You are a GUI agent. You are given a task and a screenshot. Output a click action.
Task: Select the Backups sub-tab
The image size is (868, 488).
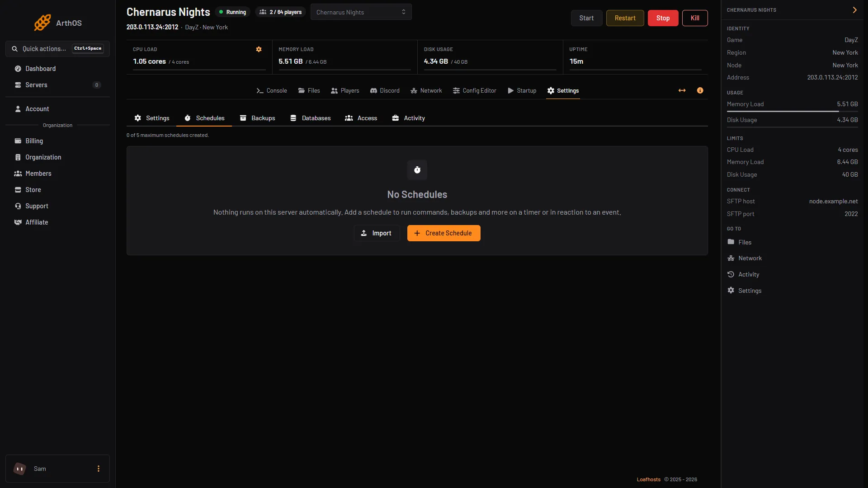click(x=257, y=118)
